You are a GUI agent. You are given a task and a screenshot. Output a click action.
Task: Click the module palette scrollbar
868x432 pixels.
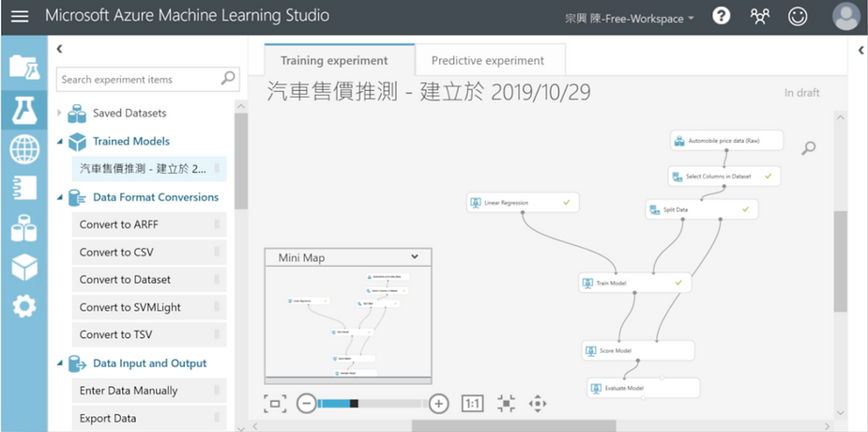(x=241, y=161)
